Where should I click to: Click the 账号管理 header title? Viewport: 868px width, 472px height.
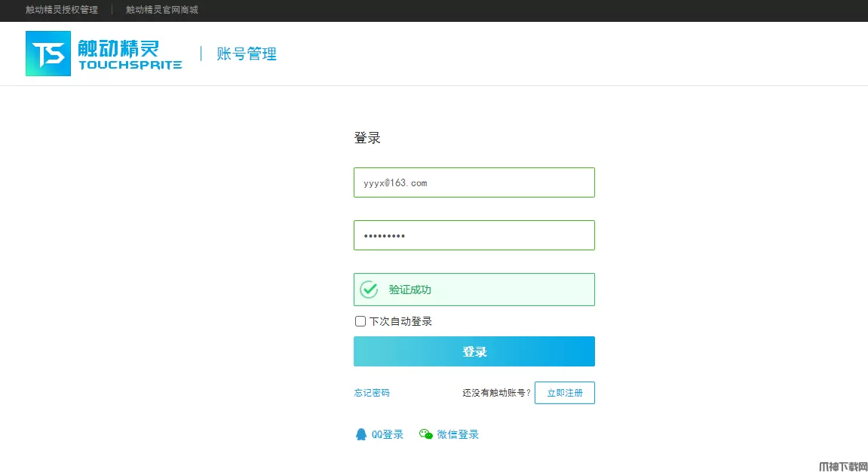tap(247, 54)
